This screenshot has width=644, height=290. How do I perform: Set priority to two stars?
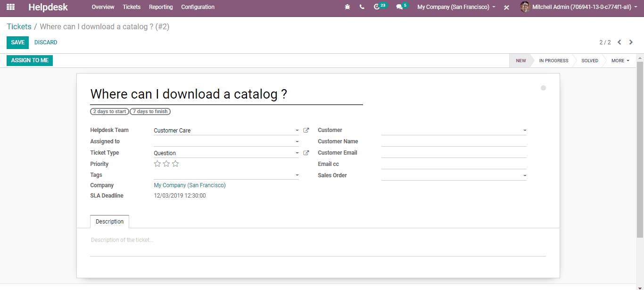(166, 164)
